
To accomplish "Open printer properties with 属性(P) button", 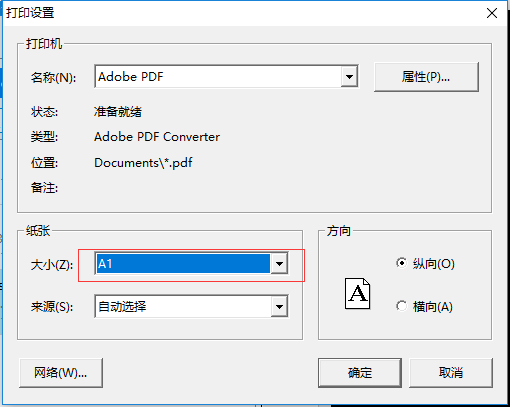I will [x=426, y=77].
